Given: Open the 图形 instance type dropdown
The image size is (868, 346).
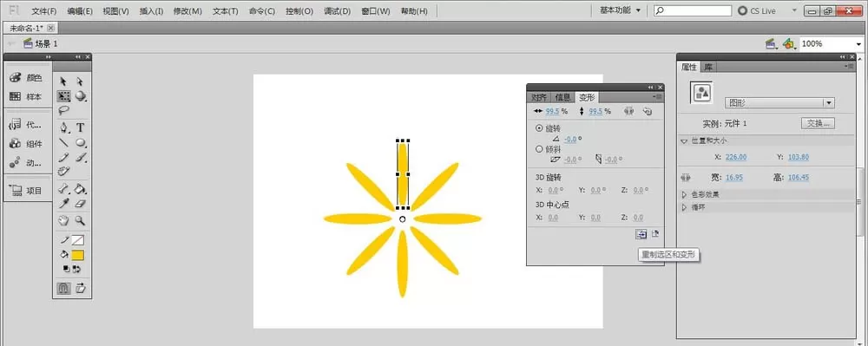Looking at the screenshot, I should 779,103.
